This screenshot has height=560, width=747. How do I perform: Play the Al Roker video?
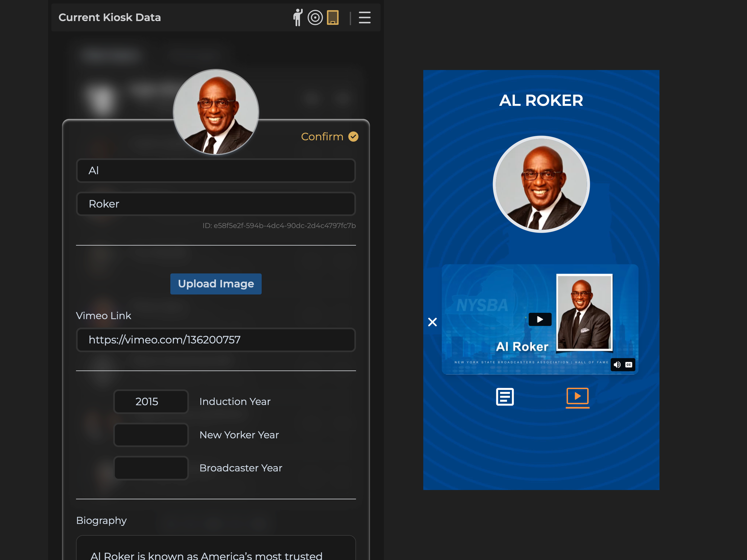tap(540, 319)
